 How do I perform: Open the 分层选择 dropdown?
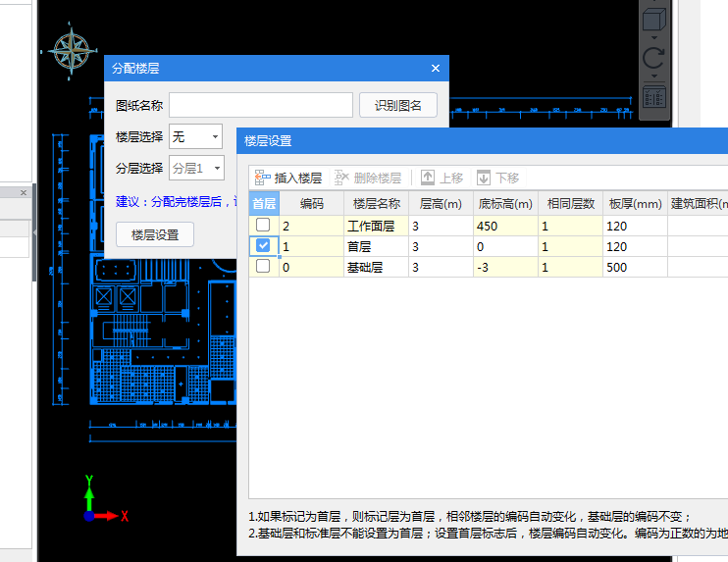click(x=196, y=168)
